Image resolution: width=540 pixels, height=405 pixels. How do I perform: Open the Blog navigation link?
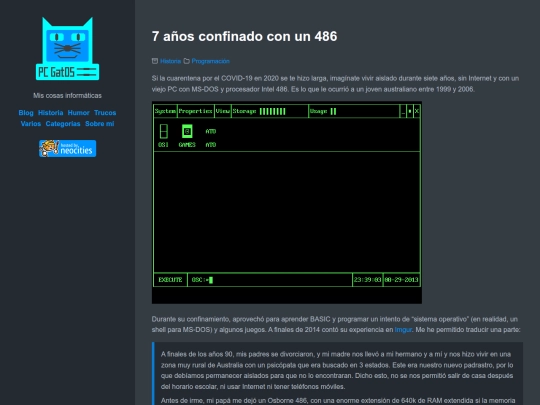pos(26,113)
